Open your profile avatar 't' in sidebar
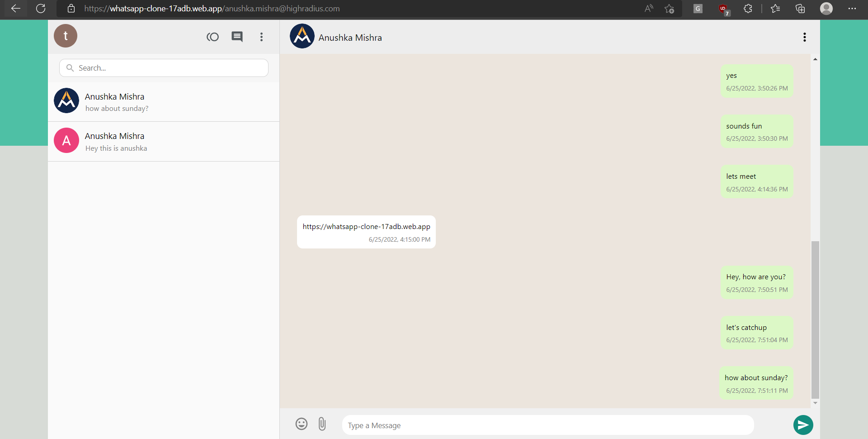 pyautogui.click(x=65, y=36)
